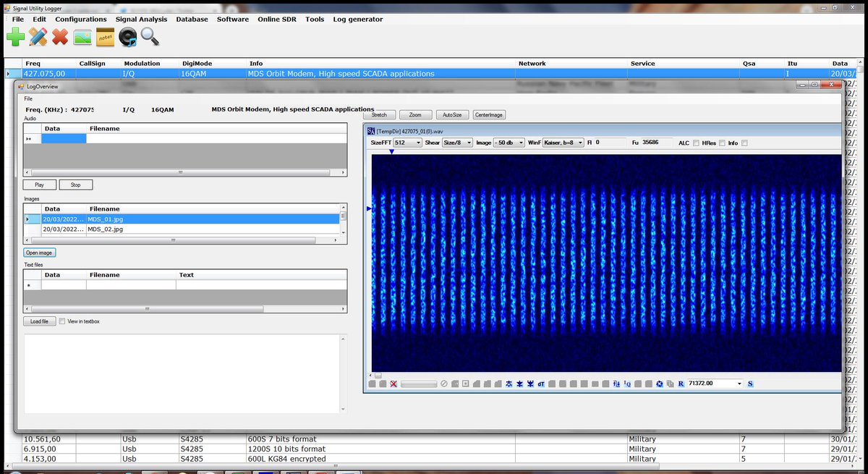Open the Tools menu
This screenshot has height=474, width=868.
point(315,20)
